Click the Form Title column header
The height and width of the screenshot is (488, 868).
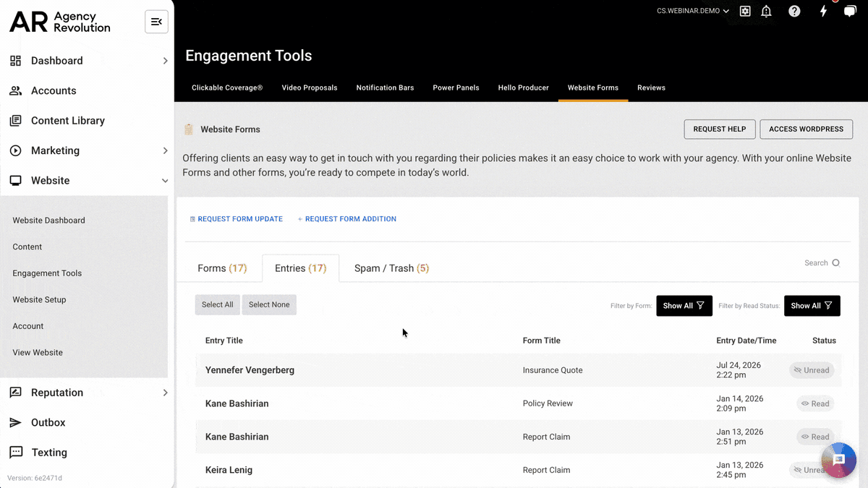point(542,341)
